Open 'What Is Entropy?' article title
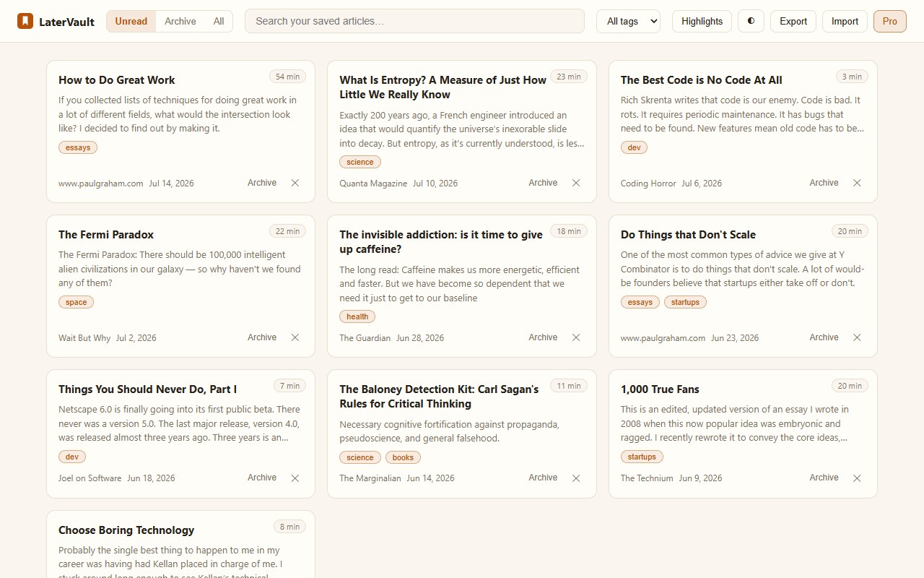 point(443,87)
